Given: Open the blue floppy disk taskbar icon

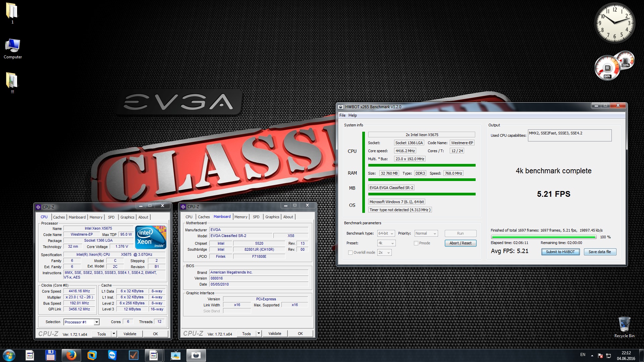Looking at the screenshot, I should click(50, 355).
